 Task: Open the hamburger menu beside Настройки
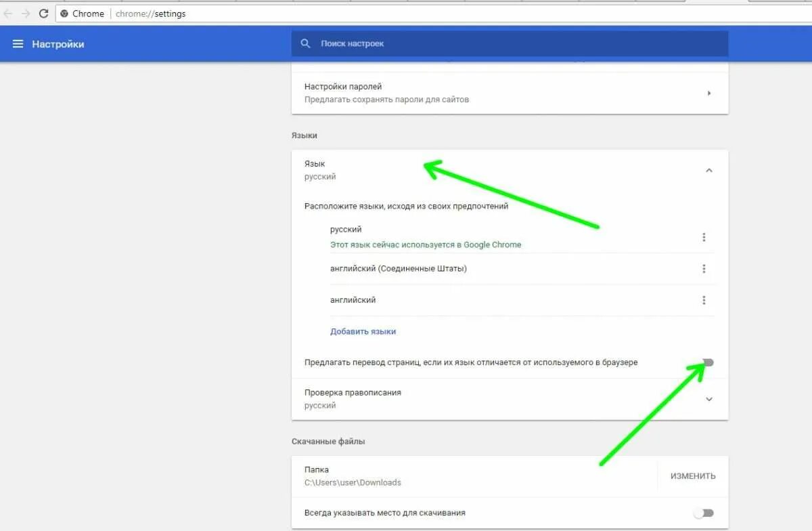coord(18,44)
